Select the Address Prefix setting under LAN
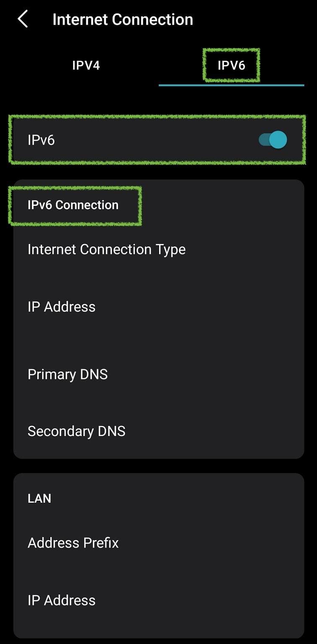 [73, 543]
